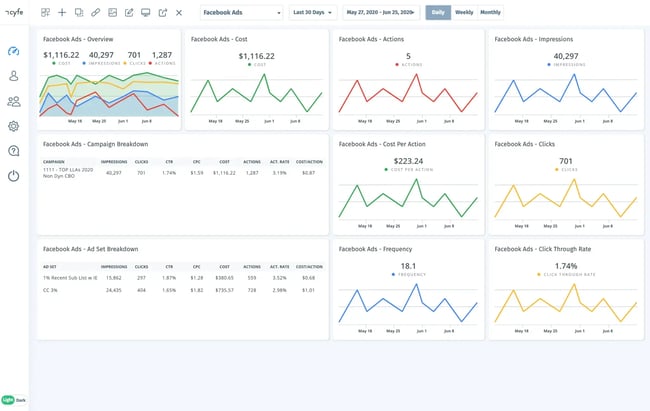Open the settings gear in sidebar
650x411 pixels.
[13, 126]
